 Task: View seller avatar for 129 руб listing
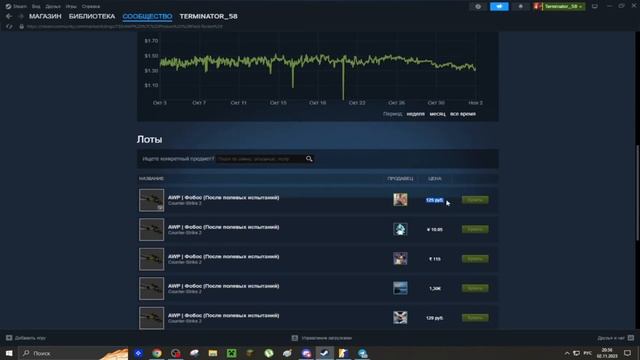coord(400,317)
